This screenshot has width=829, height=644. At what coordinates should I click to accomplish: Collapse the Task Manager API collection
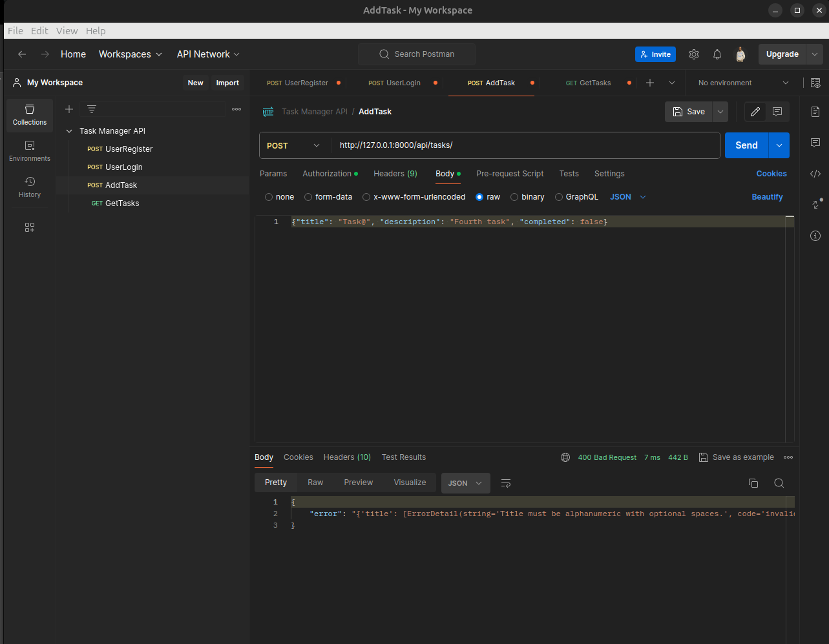pos(69,131)
